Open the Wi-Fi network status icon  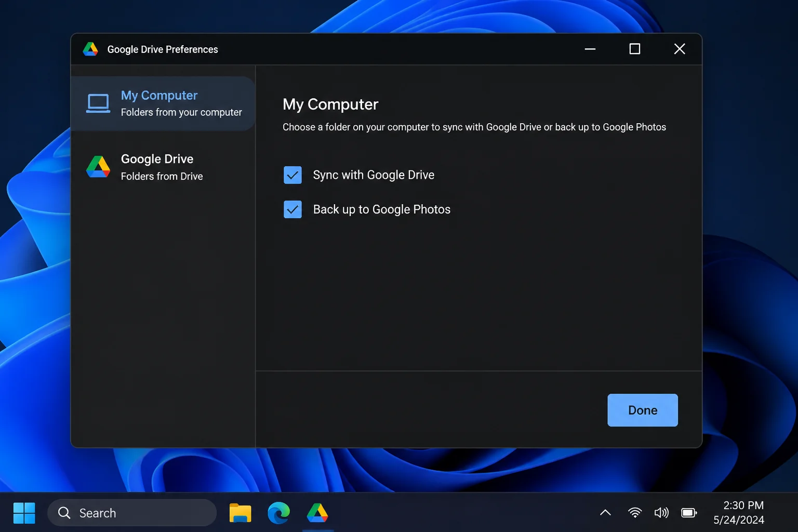[x=634, y=513]
